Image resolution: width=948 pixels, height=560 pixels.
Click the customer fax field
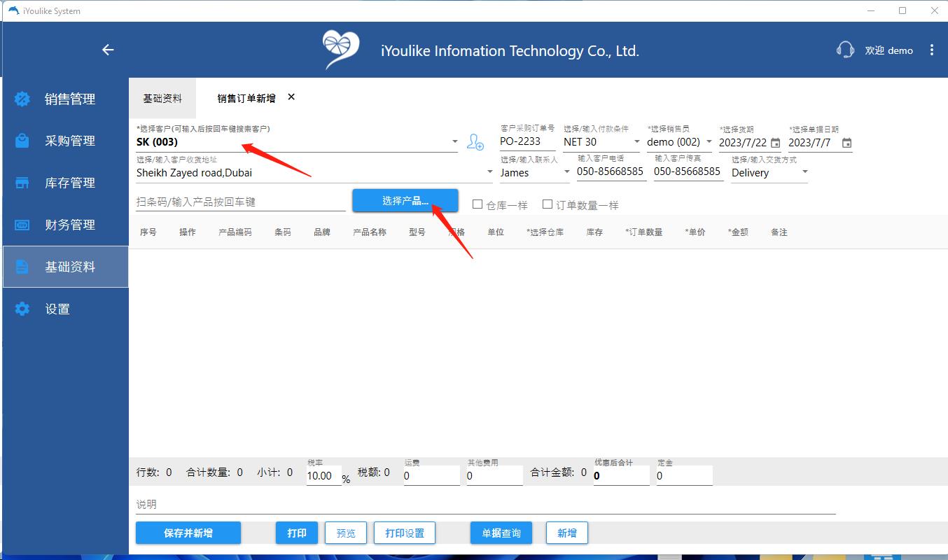click(x=689, y=171)
